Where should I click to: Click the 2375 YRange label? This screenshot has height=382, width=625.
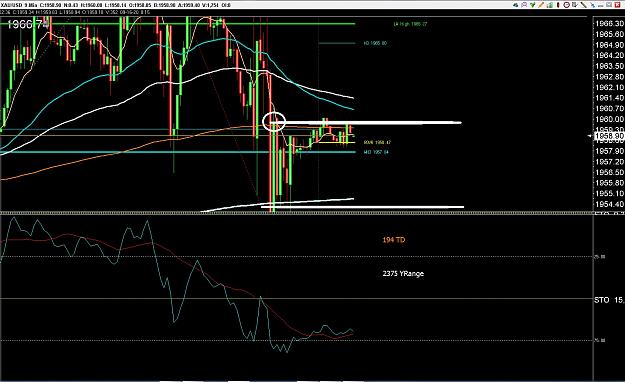(x=403, y=274)
